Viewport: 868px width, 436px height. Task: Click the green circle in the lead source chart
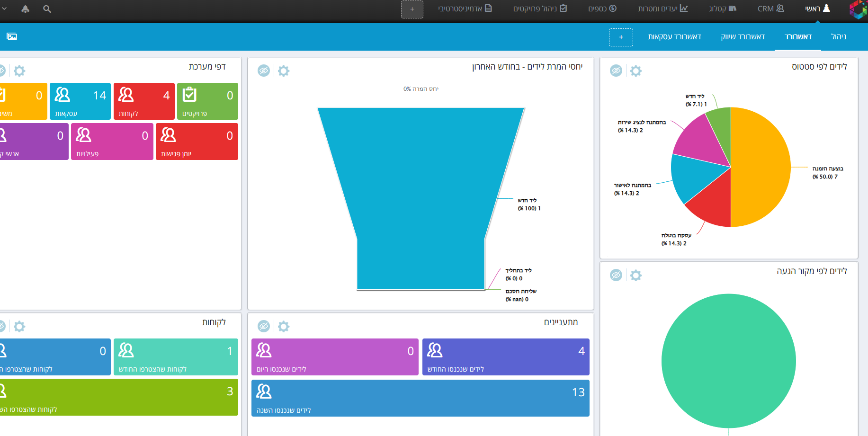(729, 361)
